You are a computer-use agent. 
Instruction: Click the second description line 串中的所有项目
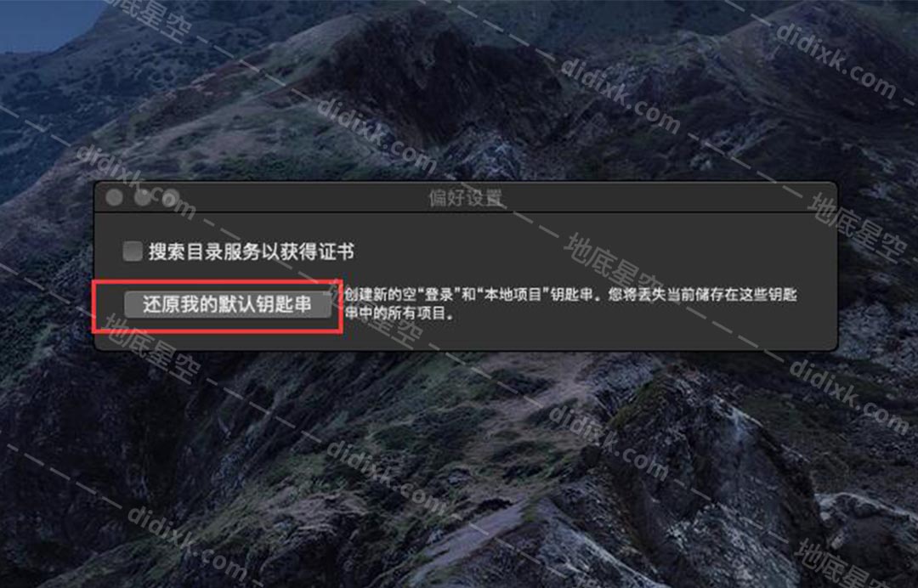tap(399, 313)
